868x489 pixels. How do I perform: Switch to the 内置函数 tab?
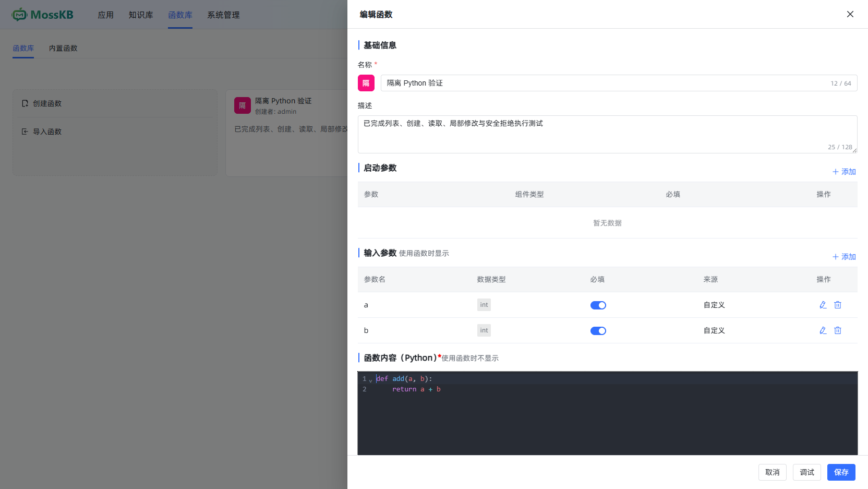(x=63, y=48)
